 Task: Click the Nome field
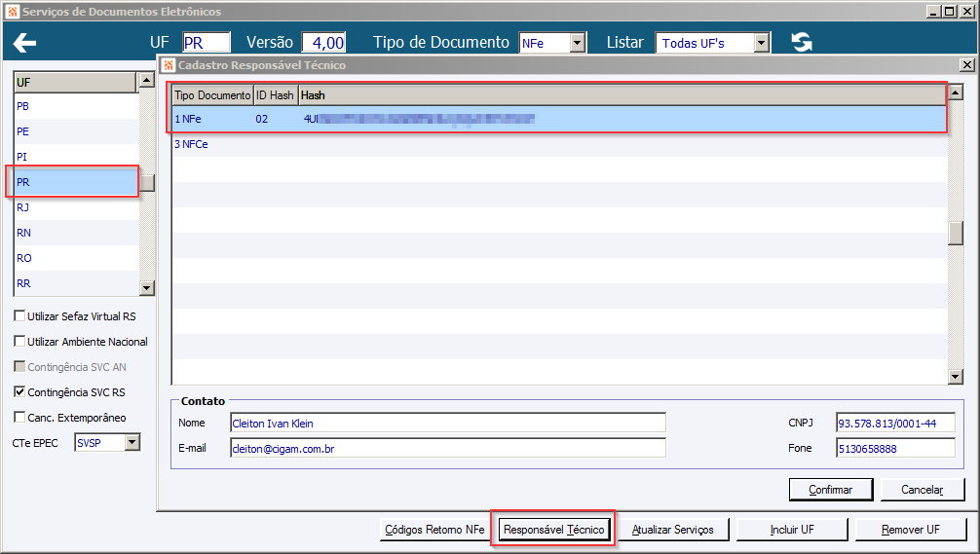(x=447, y=423)
